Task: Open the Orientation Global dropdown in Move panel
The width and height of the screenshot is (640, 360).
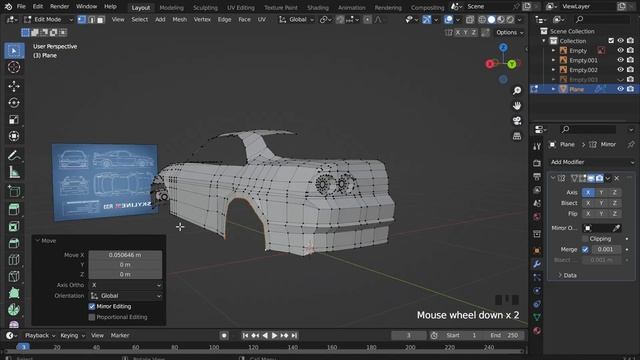Action: 125,296
